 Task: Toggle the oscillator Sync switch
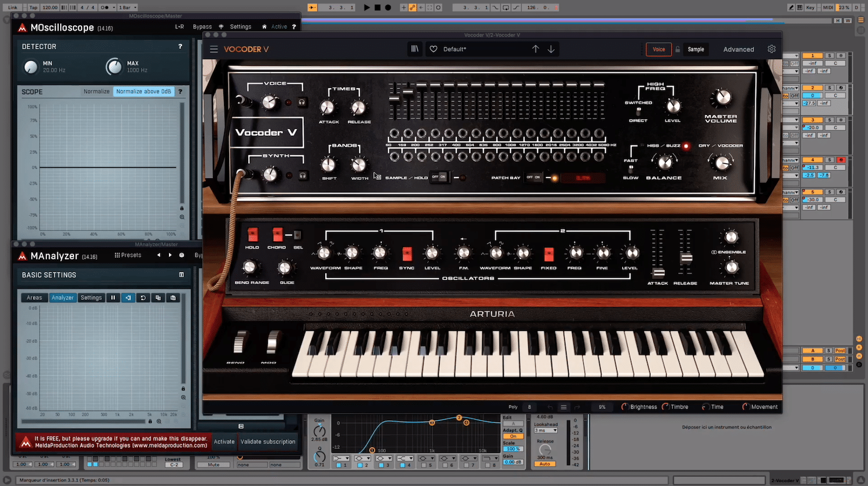(x=407, y=253)
